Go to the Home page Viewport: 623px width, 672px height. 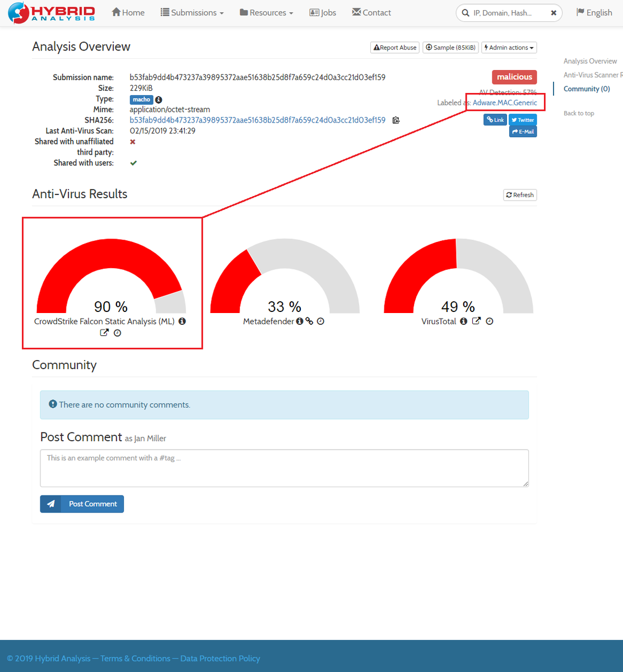pyautogui.click(x=128, y=12)
